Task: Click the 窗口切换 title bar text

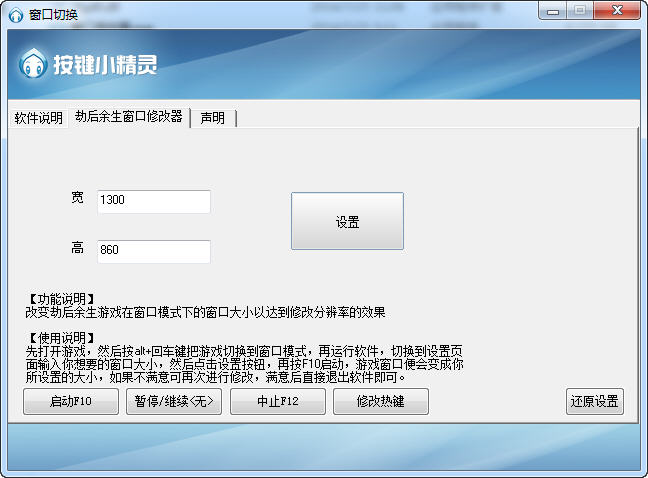Action: click(57, 14)
